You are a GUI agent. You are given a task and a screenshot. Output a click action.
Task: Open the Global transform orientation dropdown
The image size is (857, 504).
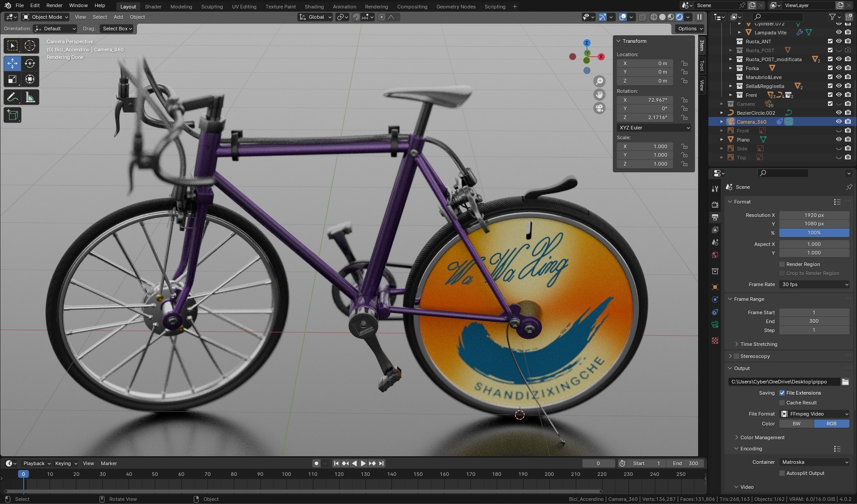(316, 17)
